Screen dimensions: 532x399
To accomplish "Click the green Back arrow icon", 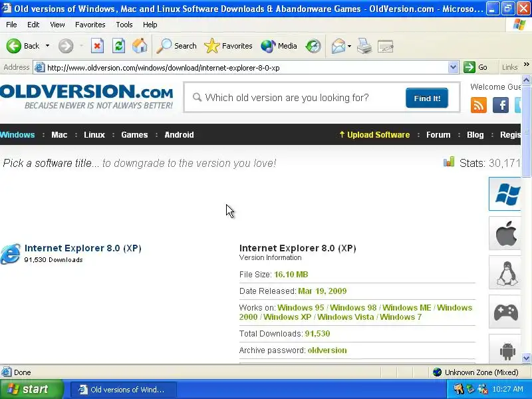I will pos(14,46).
